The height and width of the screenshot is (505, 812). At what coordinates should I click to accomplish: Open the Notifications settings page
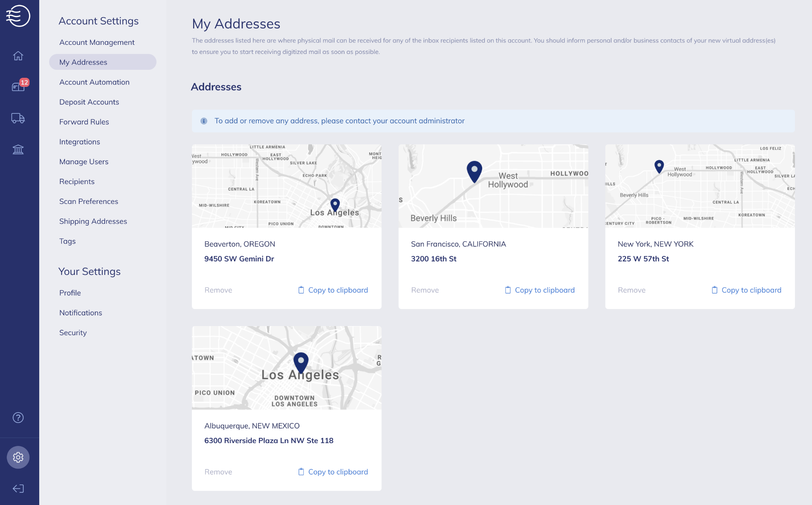point(80,313)
